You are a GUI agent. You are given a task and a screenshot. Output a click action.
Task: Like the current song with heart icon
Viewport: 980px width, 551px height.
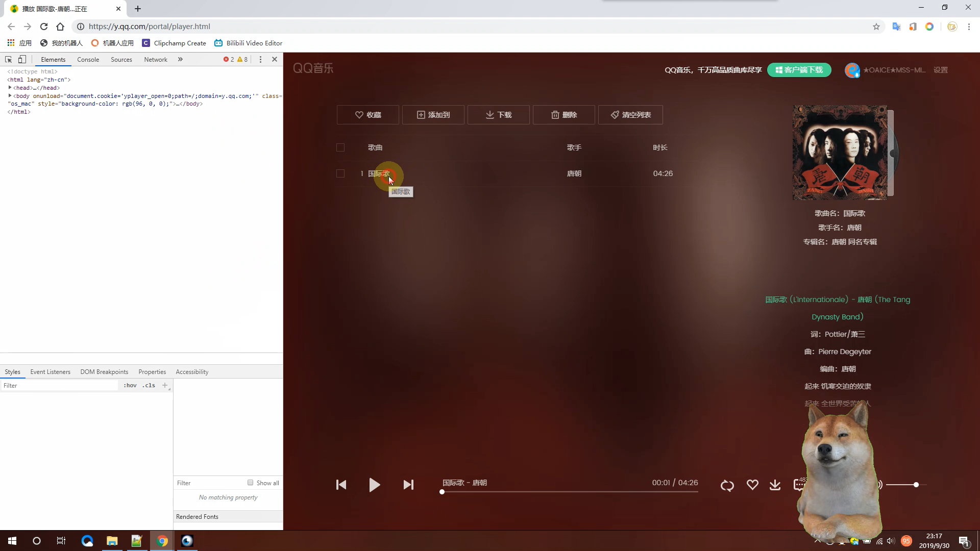[x=752, y=485]
